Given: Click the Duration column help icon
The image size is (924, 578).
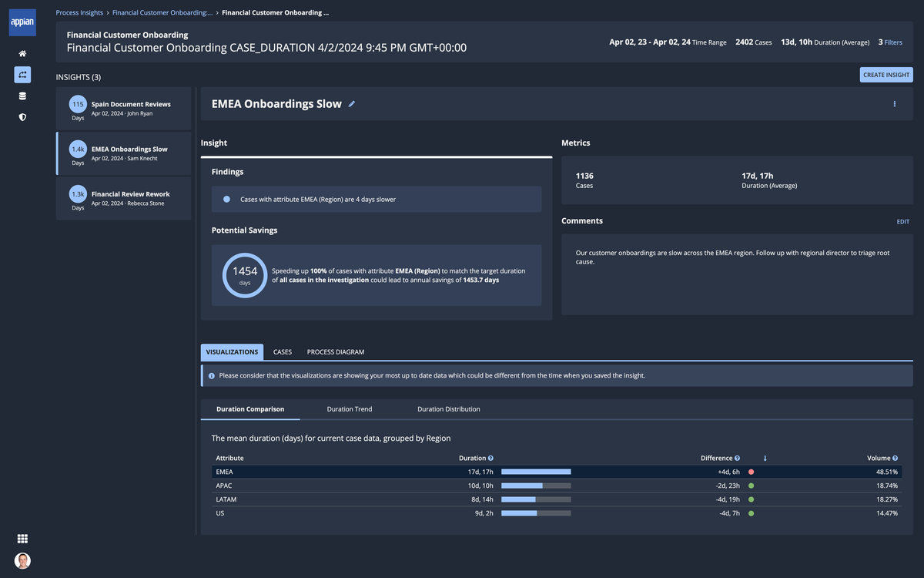Looking at the screenshot, I should (x=490, y=459).
